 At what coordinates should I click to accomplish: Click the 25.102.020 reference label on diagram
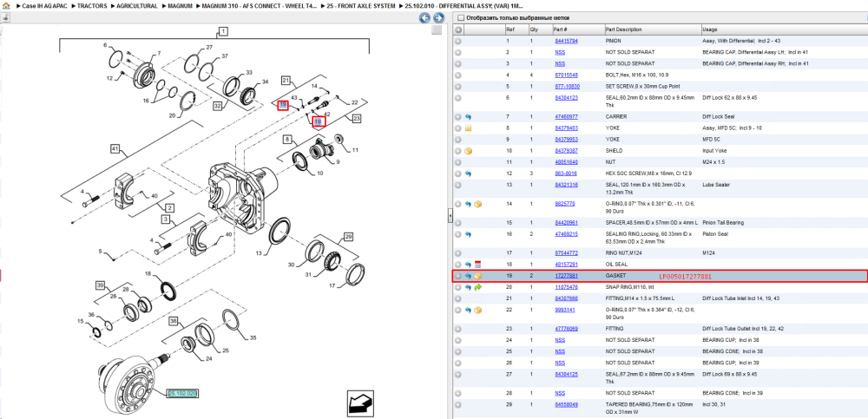click(182, 394)
